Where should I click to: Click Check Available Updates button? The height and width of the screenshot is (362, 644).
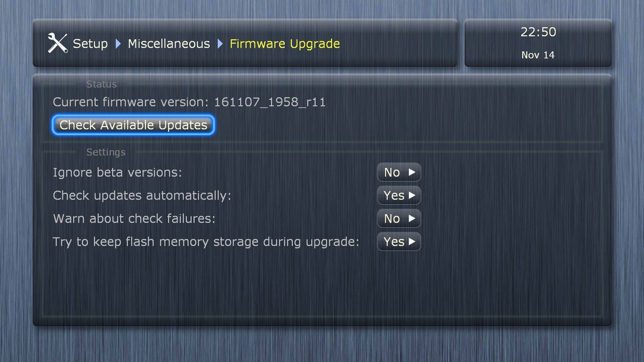133,125
